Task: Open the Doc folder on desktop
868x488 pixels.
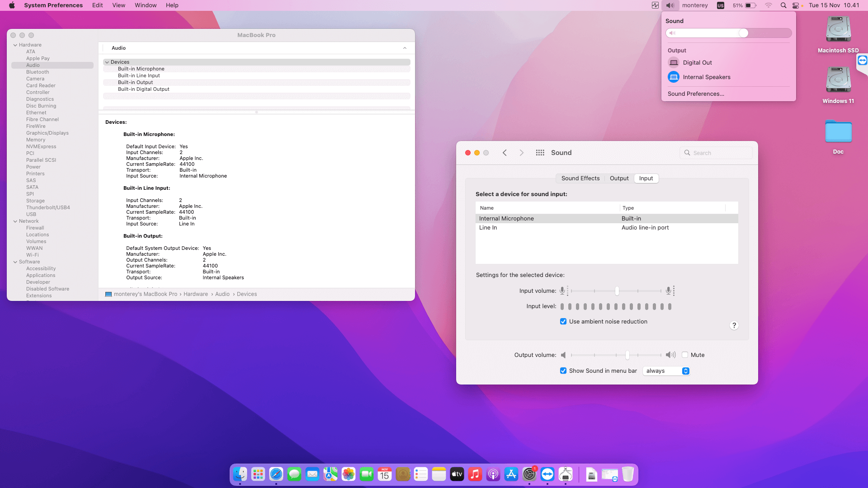Action: coord(838,132)
